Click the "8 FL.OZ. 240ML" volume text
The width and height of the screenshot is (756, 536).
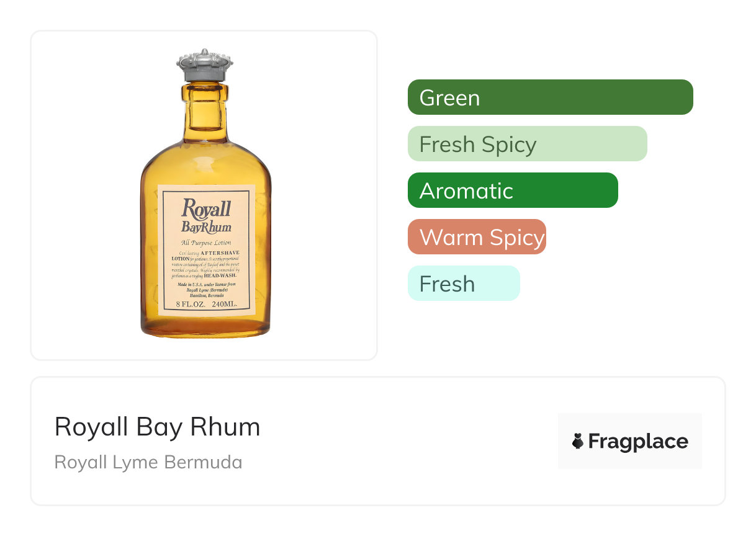(206, 305)
